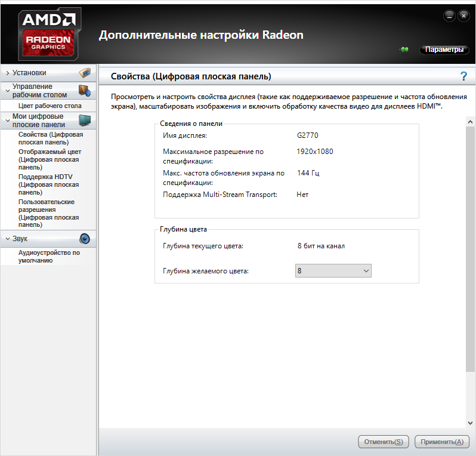476x456 pixels.
Task: Open the Цвет рабочего стола page
Action: point(50,106)
